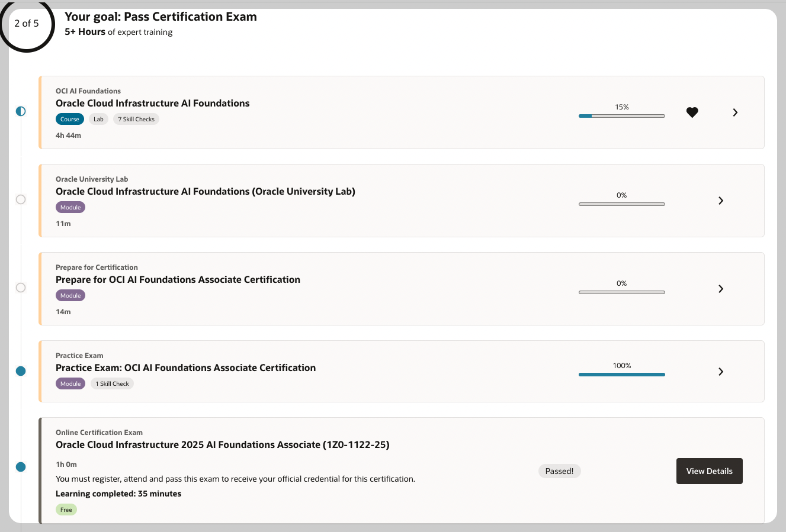Click the Course tag badge
Screen dimensions: 786x532
(70, 119)
